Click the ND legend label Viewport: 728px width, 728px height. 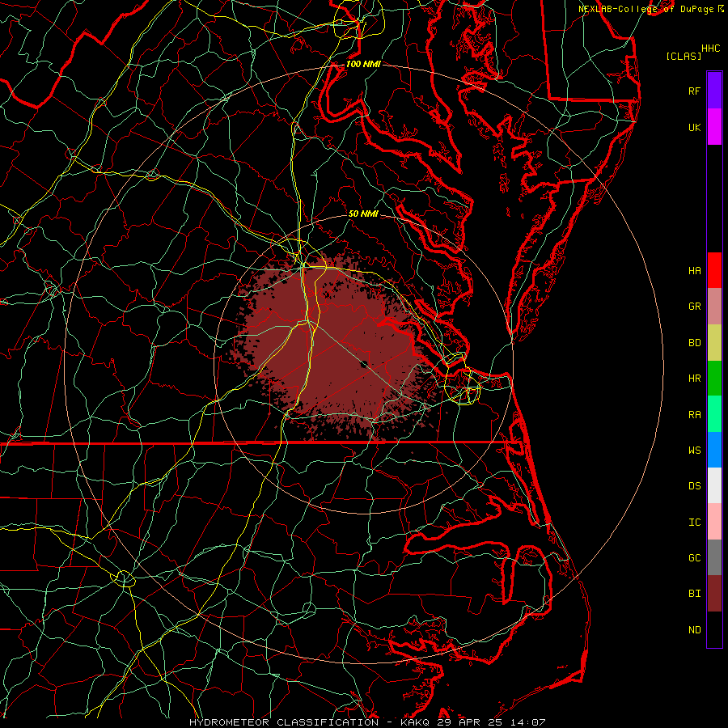694,630
